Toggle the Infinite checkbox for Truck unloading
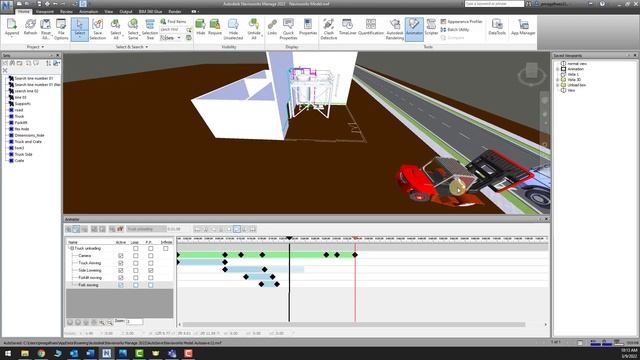 [165, 248]
